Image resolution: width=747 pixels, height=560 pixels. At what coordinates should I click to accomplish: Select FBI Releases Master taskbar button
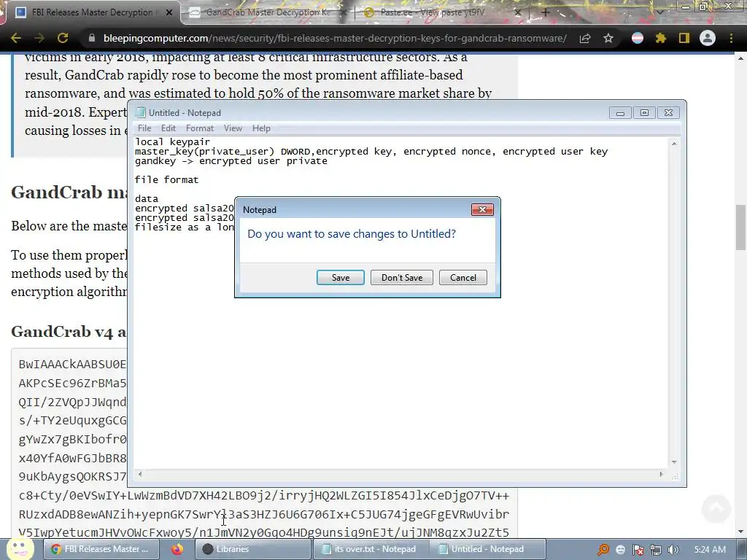pyautogui.click(x=101, y=549)
